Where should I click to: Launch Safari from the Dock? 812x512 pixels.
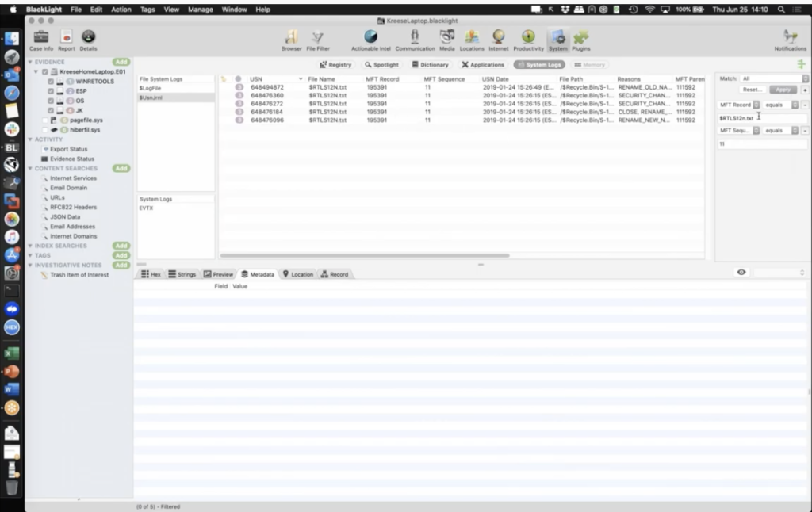pos(11,93)
